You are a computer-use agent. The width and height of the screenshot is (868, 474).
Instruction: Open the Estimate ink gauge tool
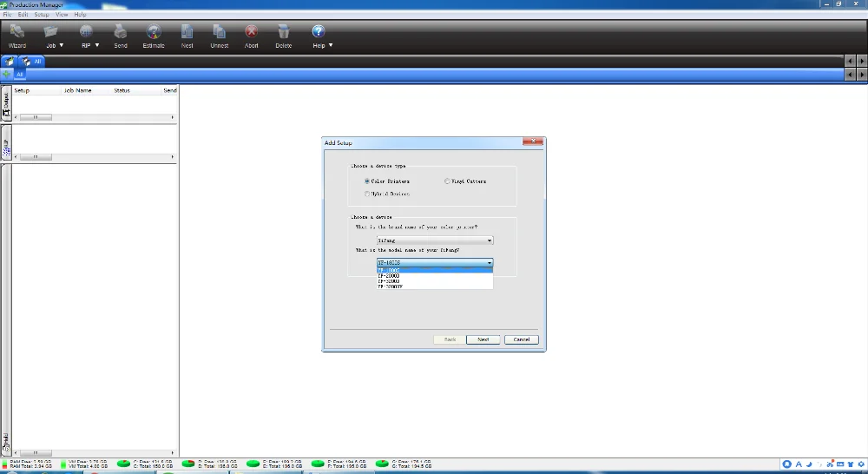point(154,31)
